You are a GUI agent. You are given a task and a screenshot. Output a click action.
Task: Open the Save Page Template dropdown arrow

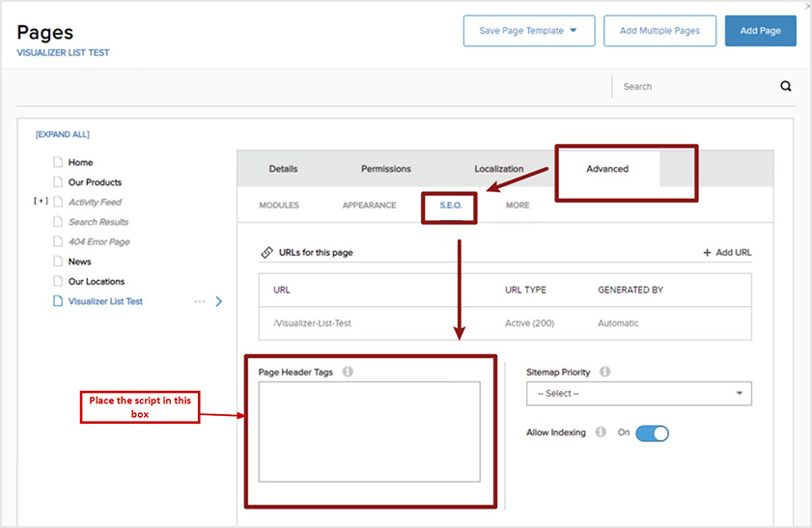click(574, 31)
